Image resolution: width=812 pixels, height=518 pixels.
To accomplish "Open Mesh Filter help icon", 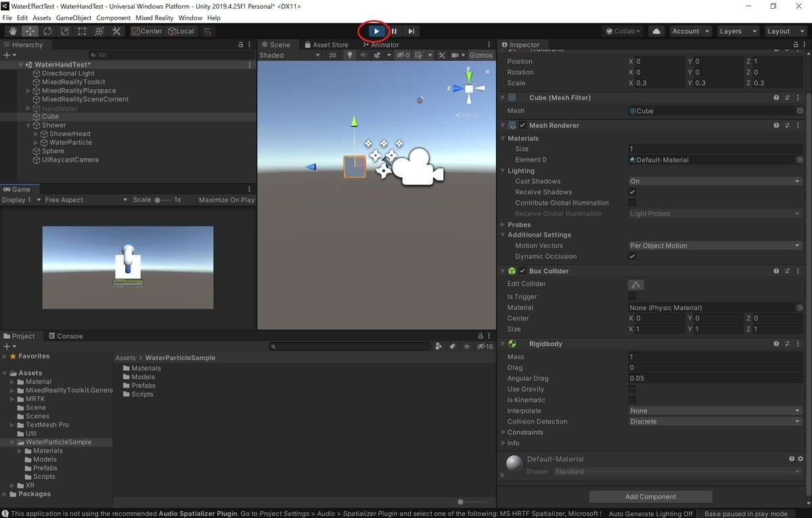I will (776, 97).
